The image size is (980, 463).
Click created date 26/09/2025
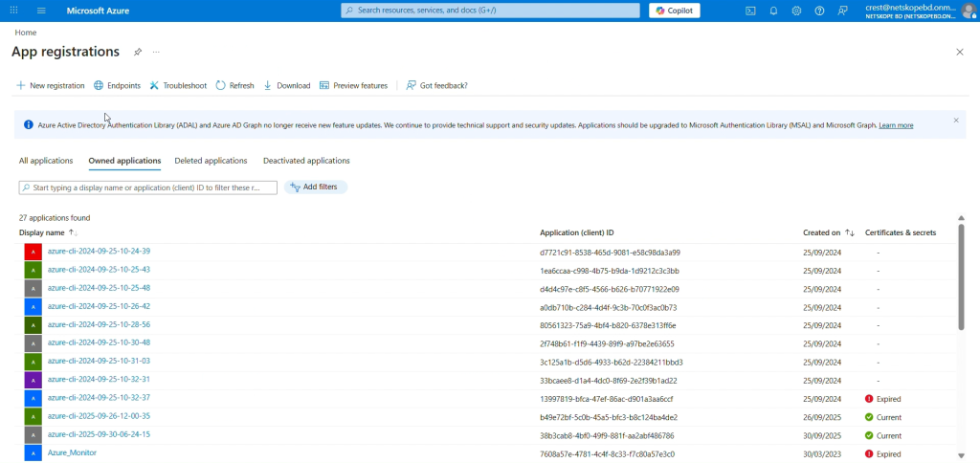click(x=822, y=417)
